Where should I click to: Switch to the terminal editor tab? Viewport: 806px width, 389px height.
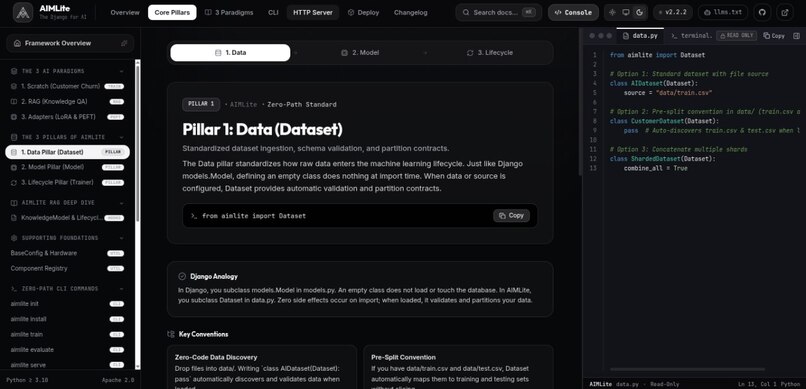[692, 36]
